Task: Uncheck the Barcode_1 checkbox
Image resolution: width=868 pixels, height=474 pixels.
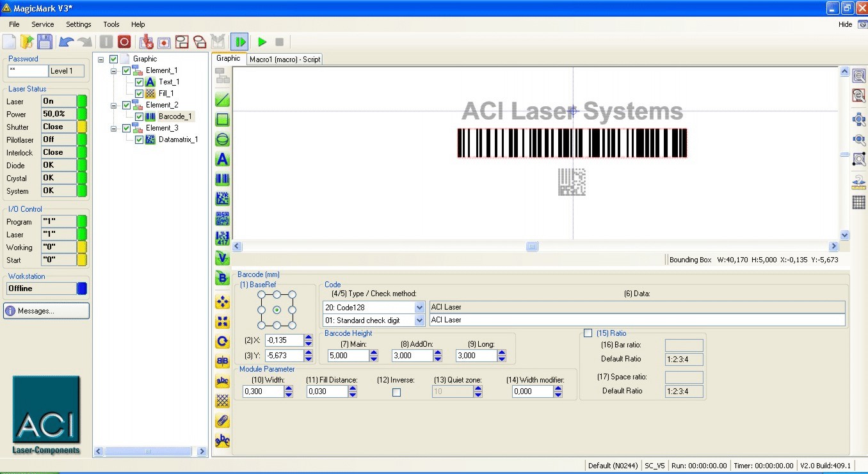Action: tap(139, 116)
